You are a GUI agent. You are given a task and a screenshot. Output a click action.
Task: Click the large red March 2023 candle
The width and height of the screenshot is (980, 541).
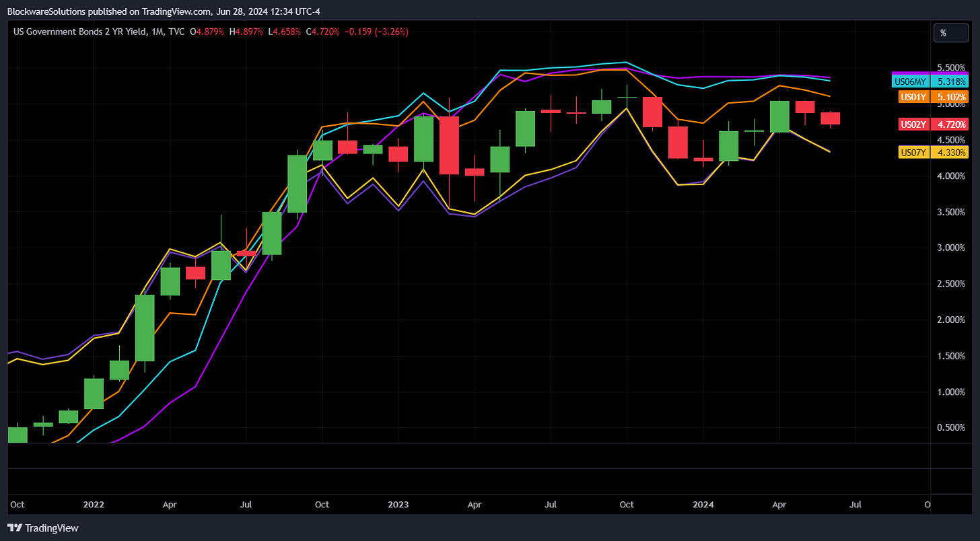(x=449, y=145)
